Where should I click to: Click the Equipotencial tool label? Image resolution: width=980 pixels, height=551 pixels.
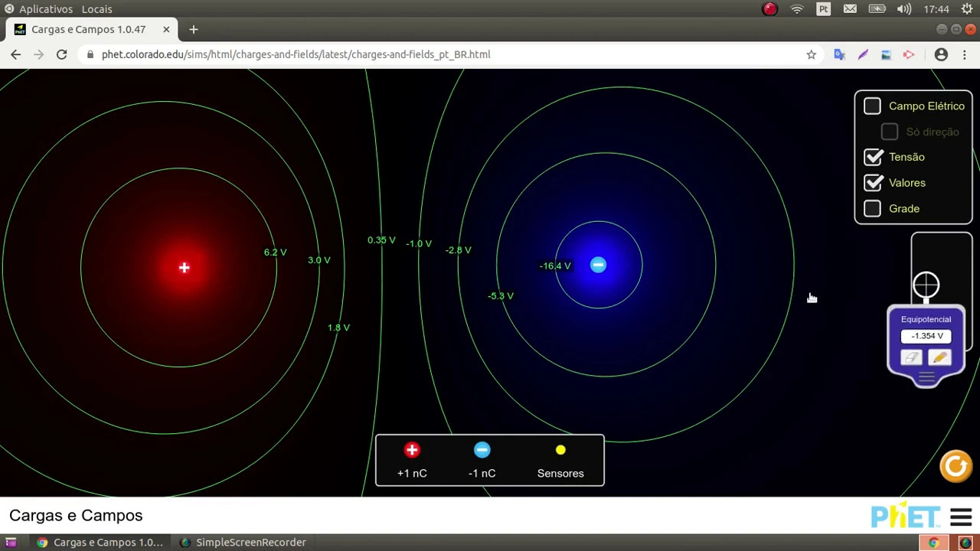926,319
